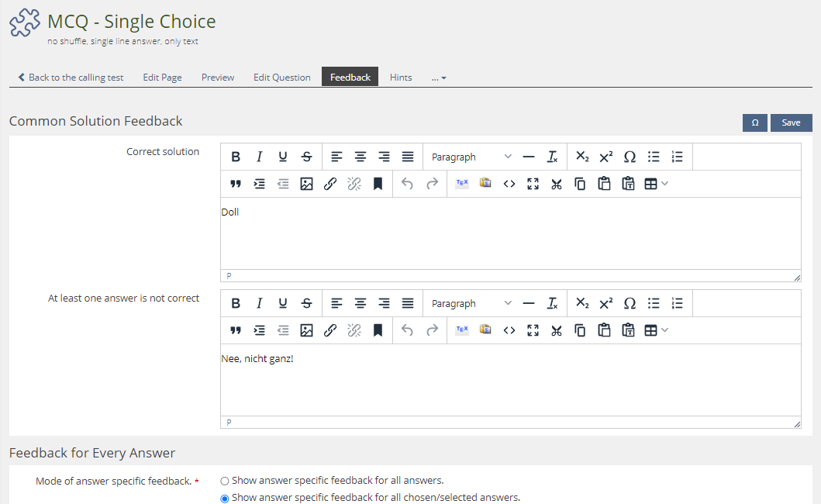Insert link in Correct solution editor
Image resolution: width=821 pixels, height=504 pixels.
click(x=330, y=184)
